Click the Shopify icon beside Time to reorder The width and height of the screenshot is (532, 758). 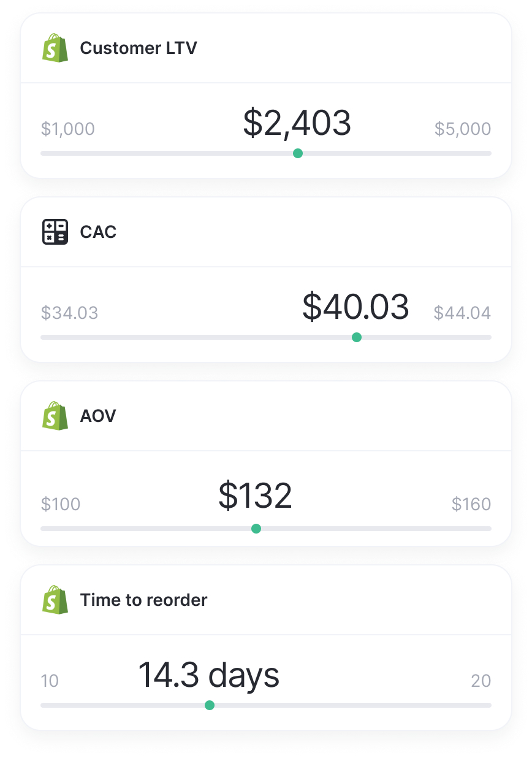[x=55, y=600]
